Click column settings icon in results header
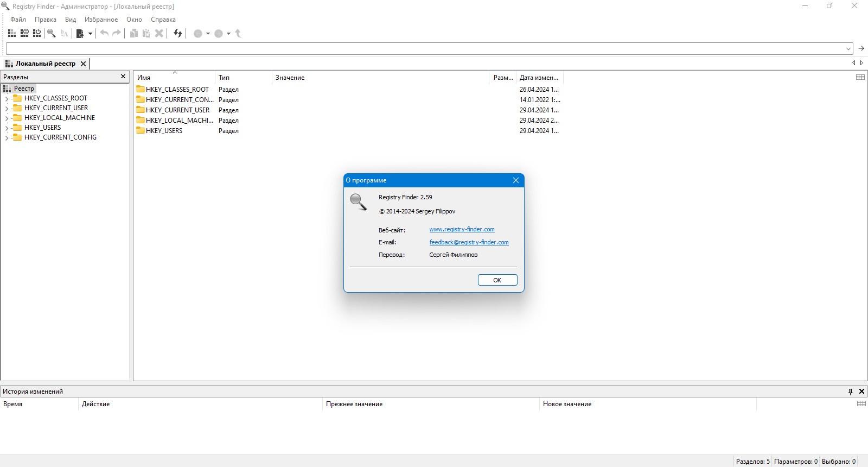Screen dimensions: 868x467 point(860,77)
